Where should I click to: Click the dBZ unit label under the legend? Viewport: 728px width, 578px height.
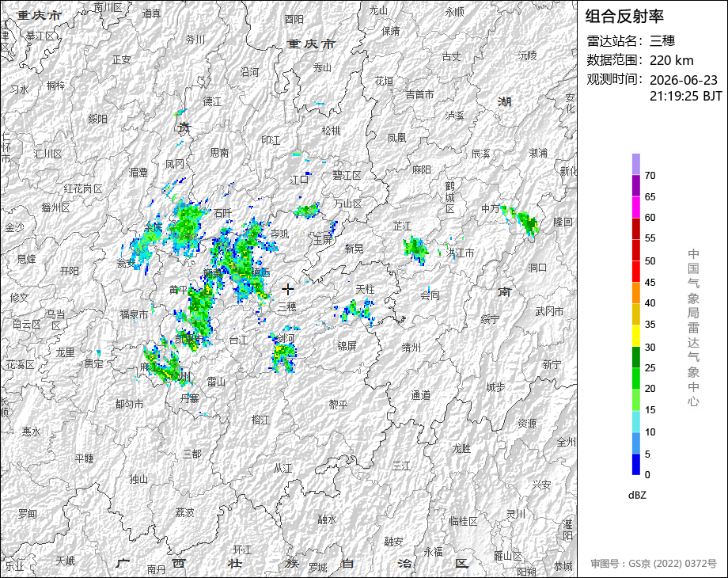pos(637,495)
